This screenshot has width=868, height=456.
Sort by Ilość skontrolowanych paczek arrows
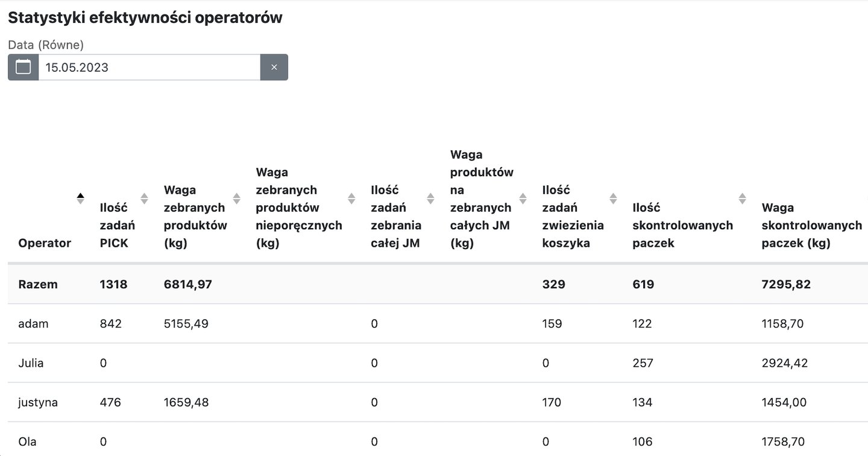[x=742, y=198]
